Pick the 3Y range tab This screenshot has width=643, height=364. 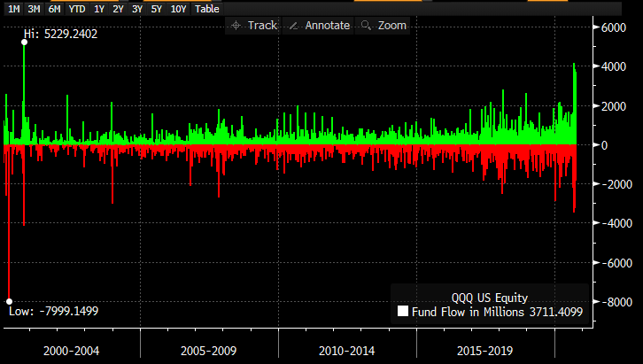[x=136, y=9]
